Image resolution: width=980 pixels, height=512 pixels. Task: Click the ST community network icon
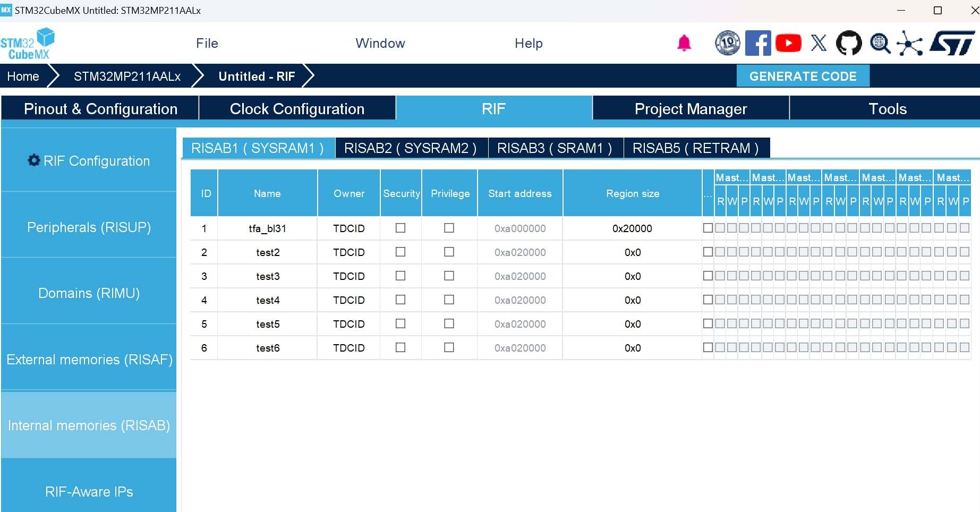[x=910, y=43]
